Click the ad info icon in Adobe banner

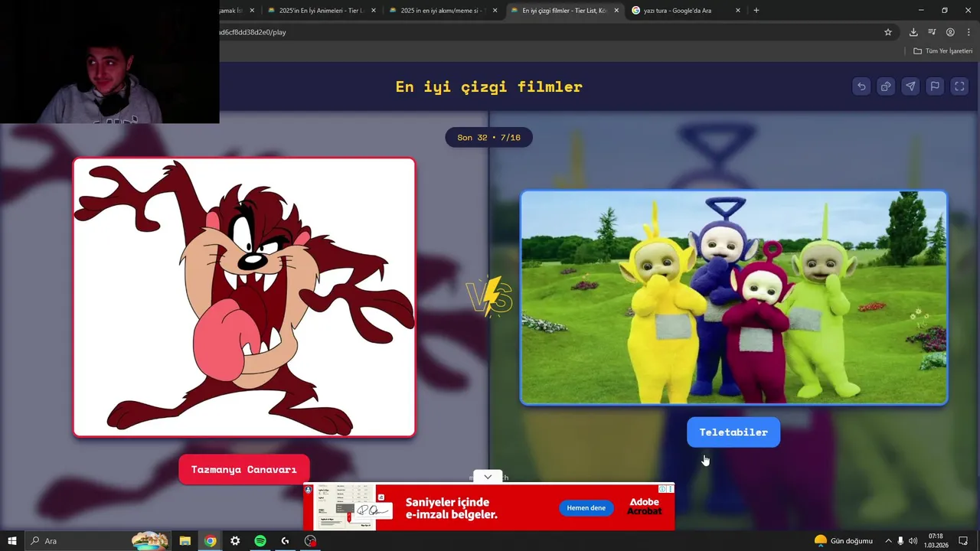(x=663, y=489)
